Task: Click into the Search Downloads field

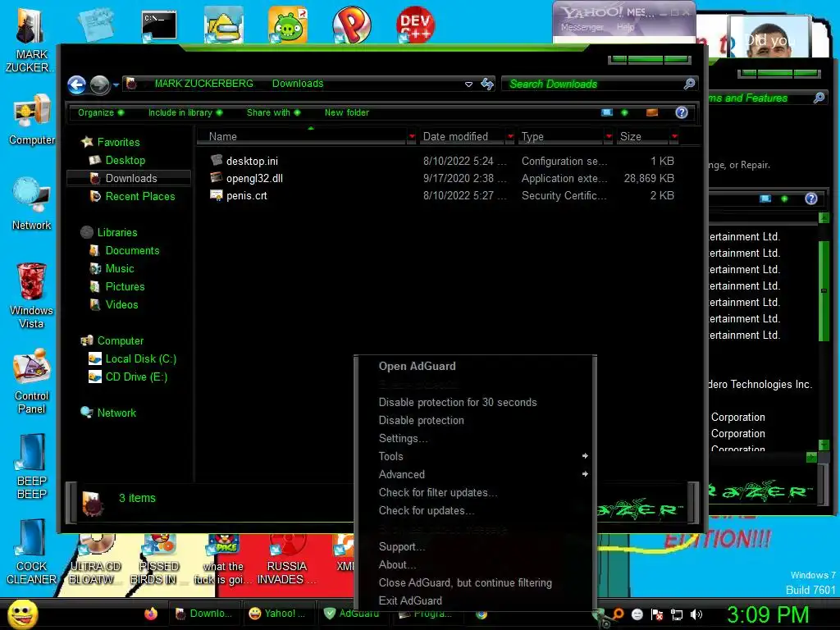Action: click(x=592, y=84)
